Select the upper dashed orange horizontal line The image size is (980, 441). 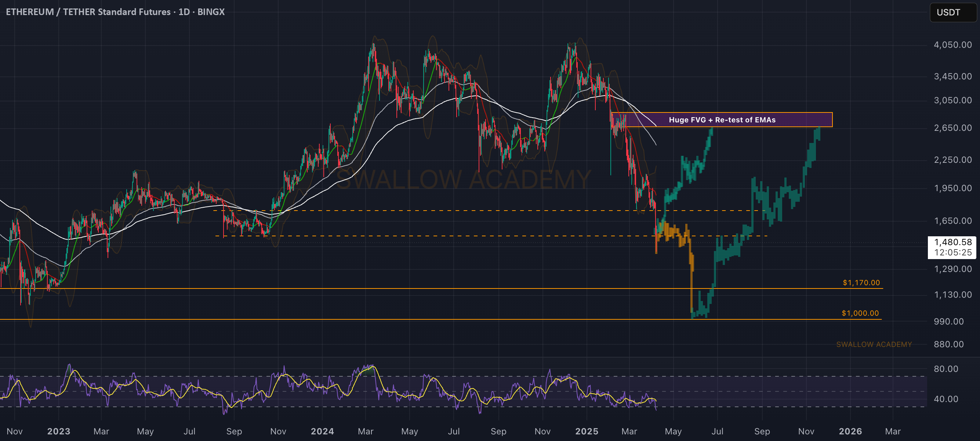[487, 211]
